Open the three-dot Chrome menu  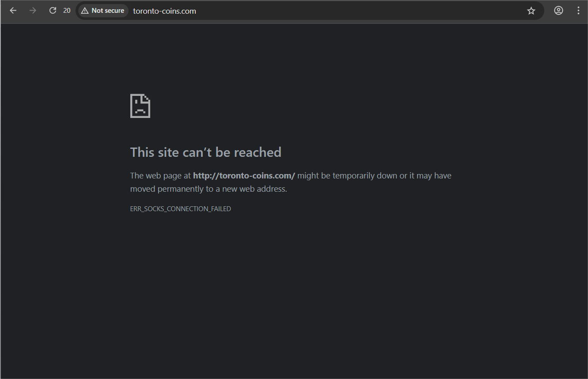click(578, 11)
